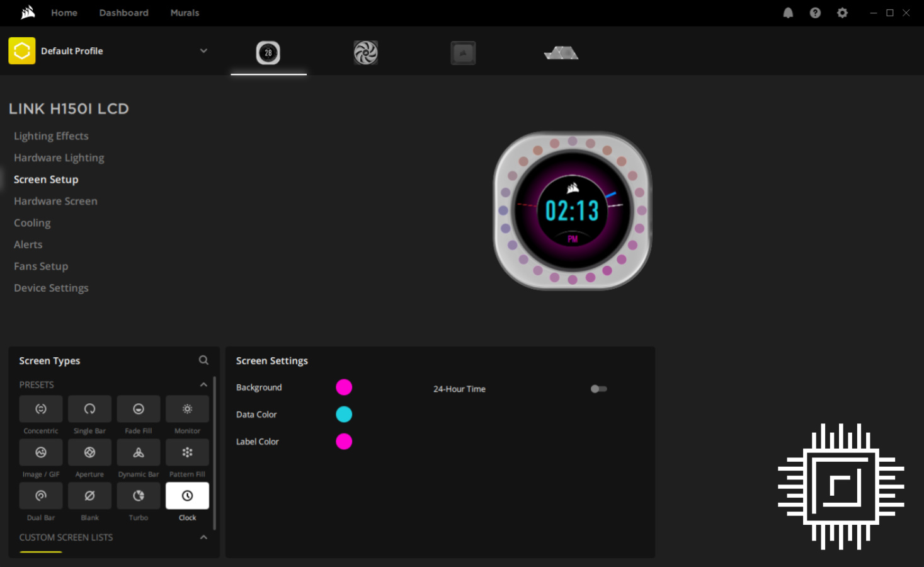This screenshot has width=924, height=567.
Task: Choose the Fade Fill preset icon
Action: pos(139,409)
